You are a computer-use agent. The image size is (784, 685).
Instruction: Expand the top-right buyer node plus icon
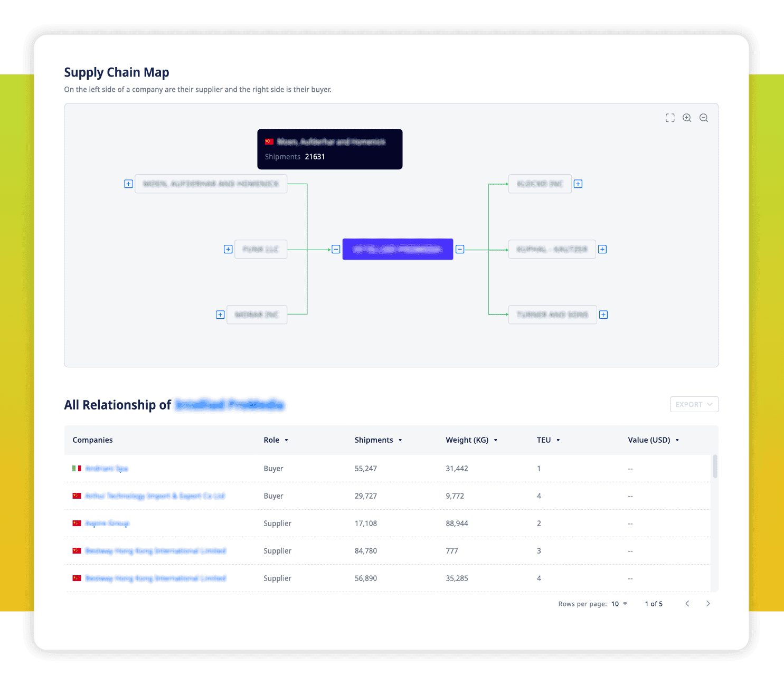[x=578, y=184]
